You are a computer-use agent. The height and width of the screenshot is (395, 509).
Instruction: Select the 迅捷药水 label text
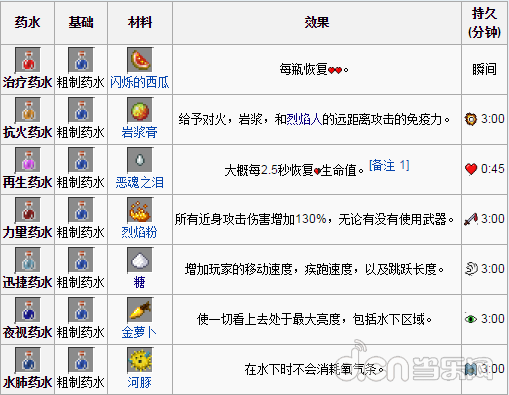pyautogui.click(x=27, y=282)
